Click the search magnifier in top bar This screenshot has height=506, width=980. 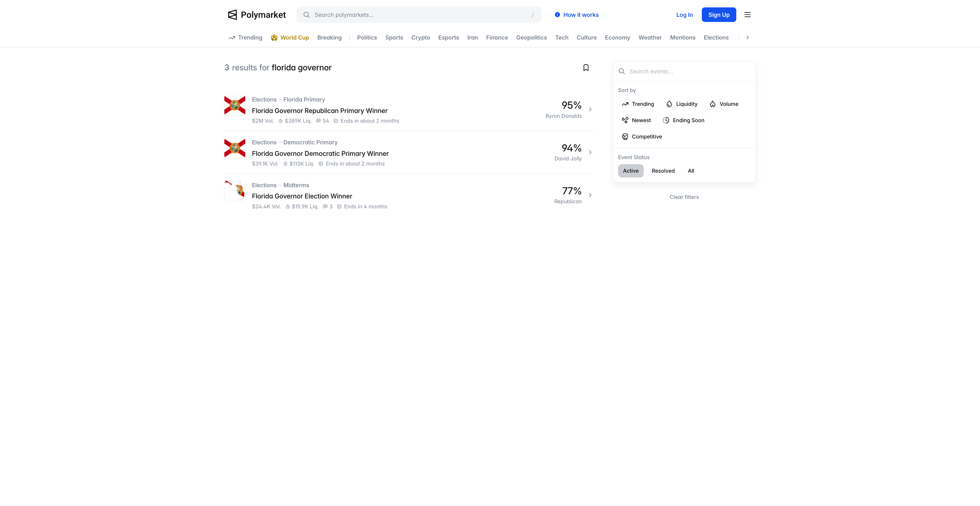click(306, 15)
